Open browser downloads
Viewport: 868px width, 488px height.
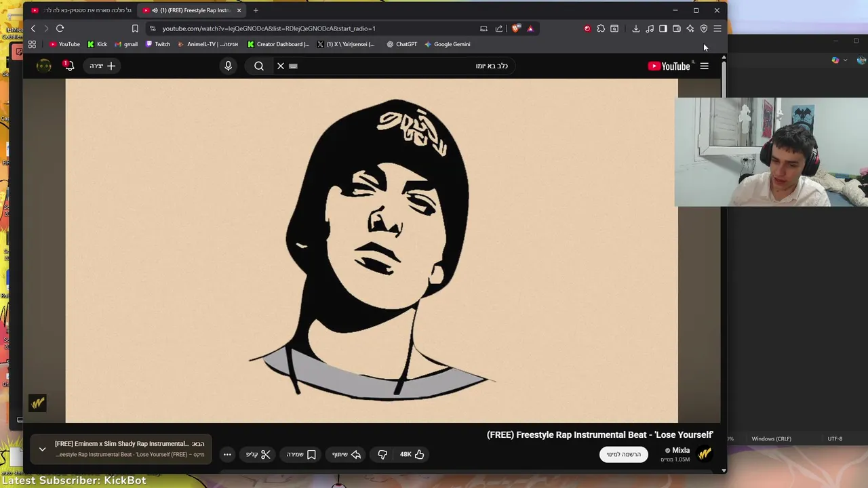point(636,28)
